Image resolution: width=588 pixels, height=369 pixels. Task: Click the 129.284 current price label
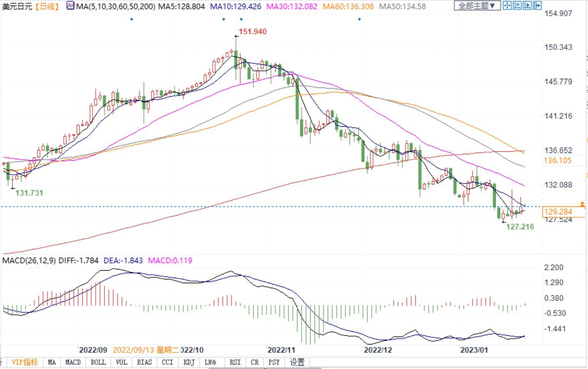[x=558, y=212]
